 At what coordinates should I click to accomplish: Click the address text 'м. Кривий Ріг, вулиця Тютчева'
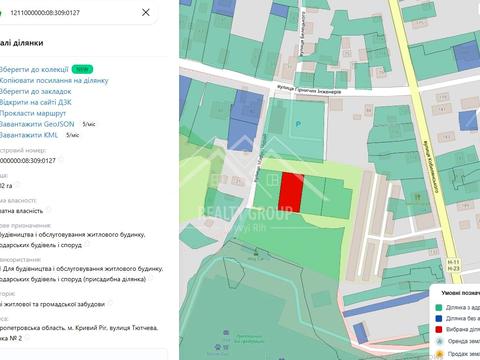[113, 328]
